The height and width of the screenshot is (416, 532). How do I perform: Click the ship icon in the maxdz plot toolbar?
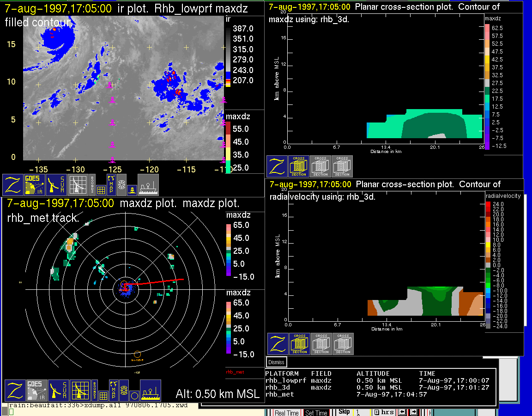tap(150, 391)
